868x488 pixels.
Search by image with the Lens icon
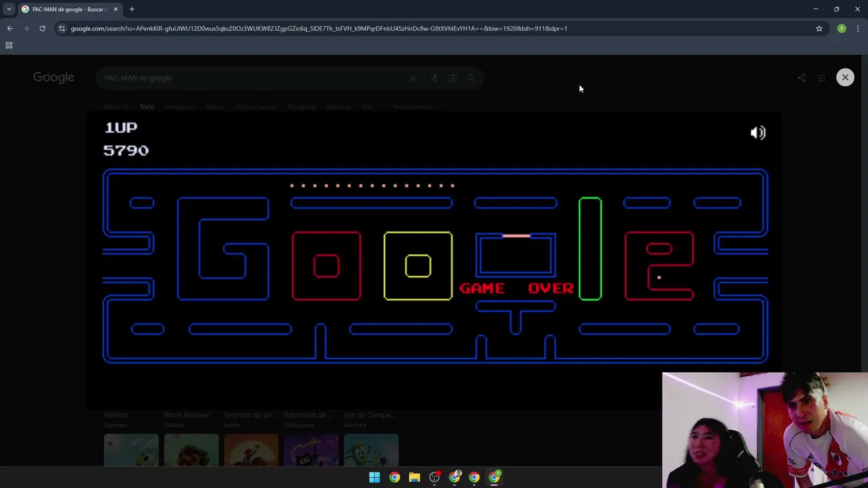pos(453,78)
